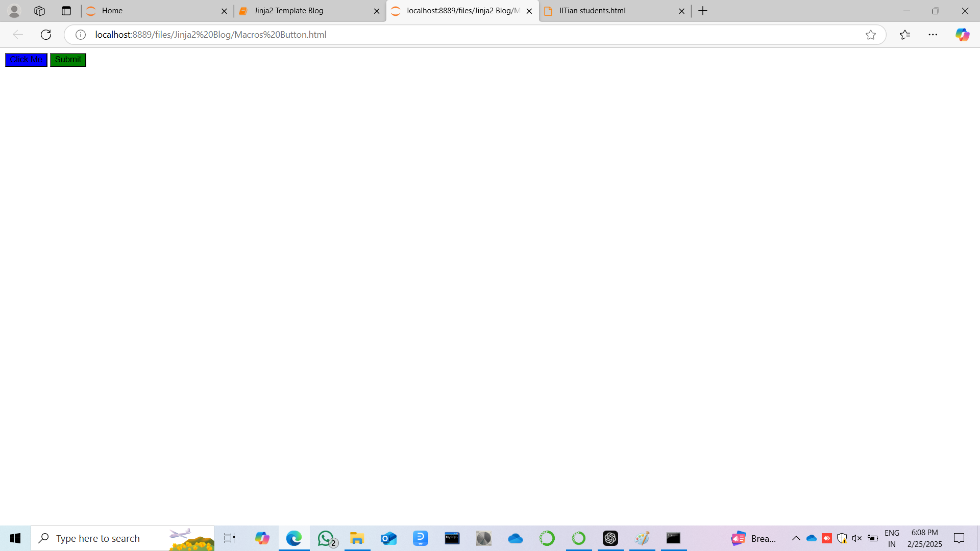980x551 pixels.
Task: Go back to the previous page
Action: [18, 35]
